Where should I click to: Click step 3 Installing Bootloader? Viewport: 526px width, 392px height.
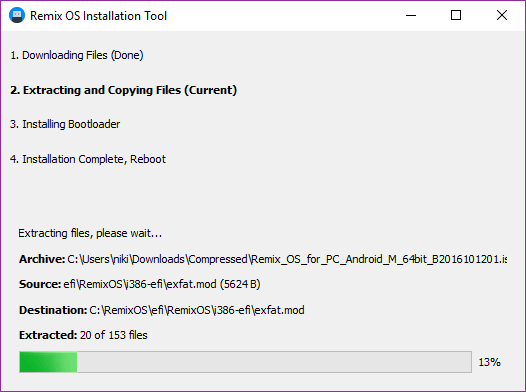pos(65,124)
